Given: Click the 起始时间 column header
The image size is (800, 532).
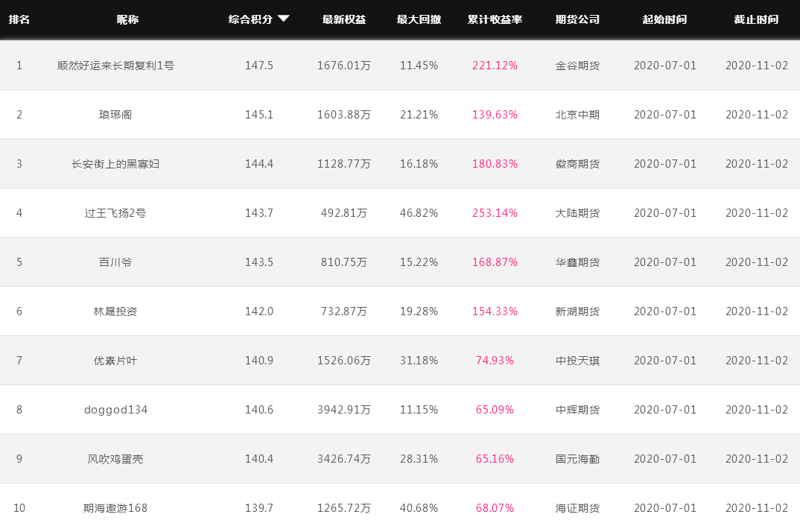Looking at the screenshot, I should coord(664,19).
